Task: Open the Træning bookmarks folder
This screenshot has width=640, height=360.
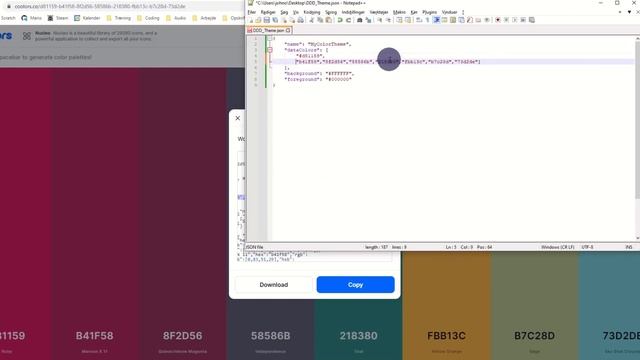Action: pyautogui.click(x=118, y=18)
